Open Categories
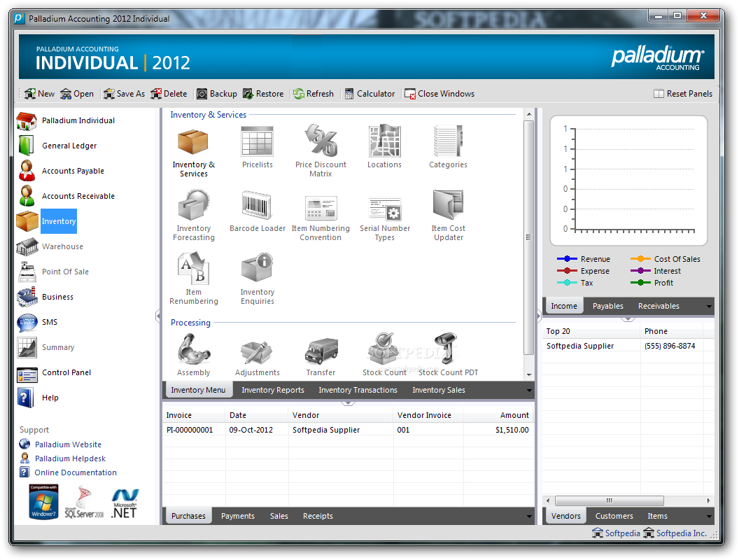 click(x=448, y=147)
